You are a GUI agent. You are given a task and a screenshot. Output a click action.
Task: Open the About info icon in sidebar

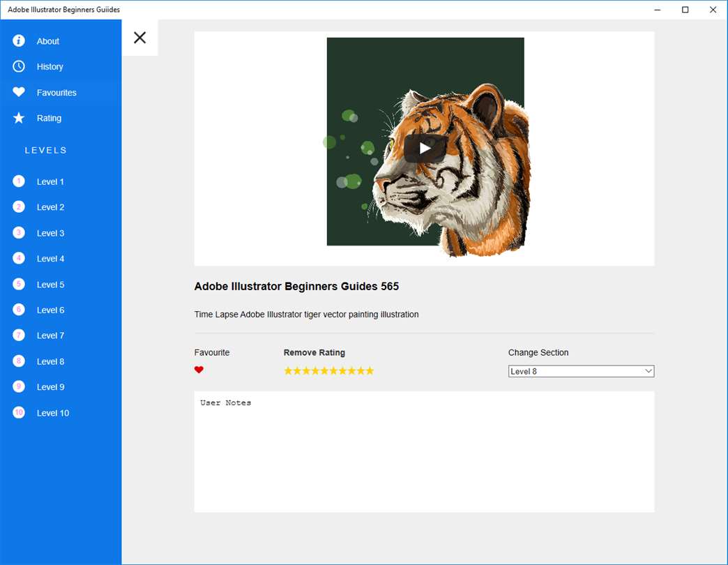coord(19,41)
